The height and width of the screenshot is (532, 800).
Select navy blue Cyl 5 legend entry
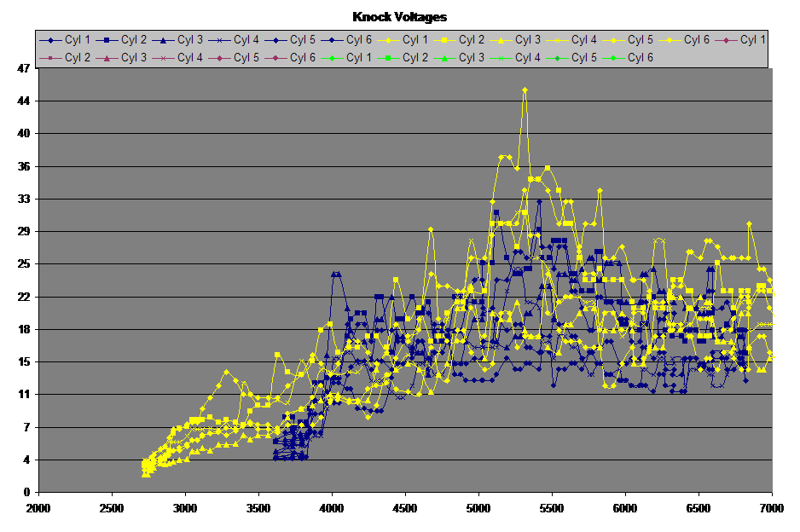290,40
